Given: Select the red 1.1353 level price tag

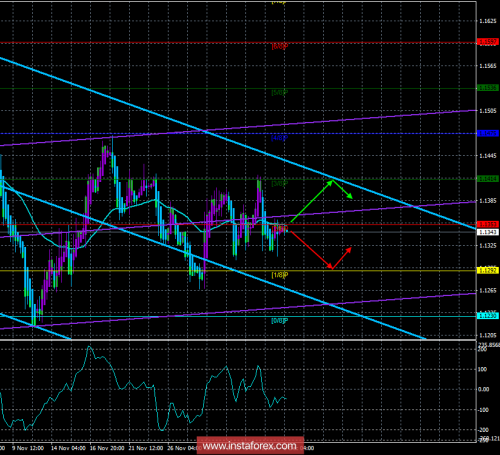Looking at the screenshot, I should (488, 224).
